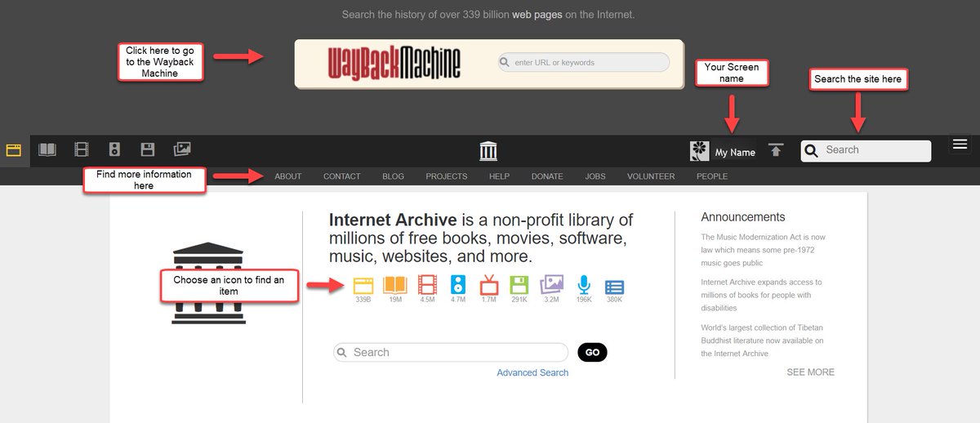
Task: Choose the TV icon labeled 1.7M
Action: 488,285
